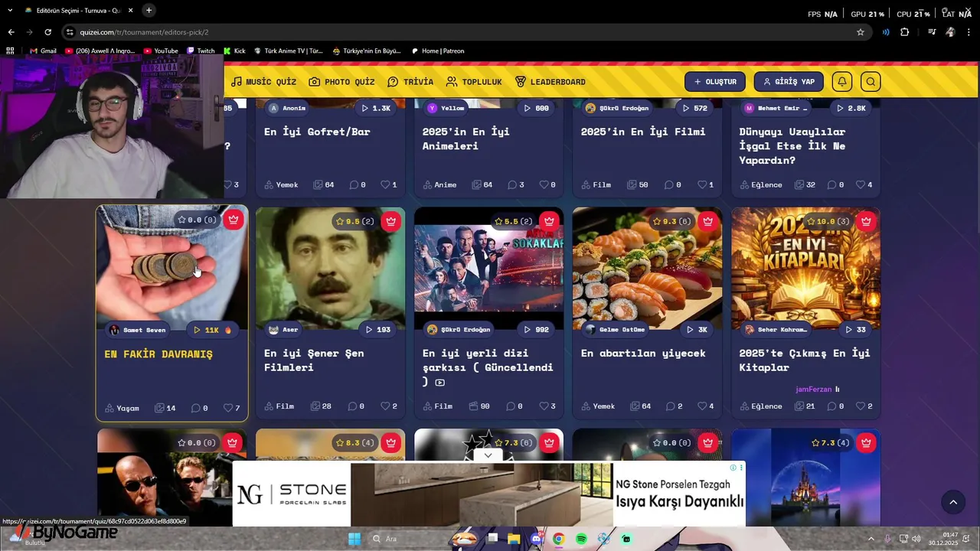980x551 pixels.
Task: Open Discord from the taskbar
Action: click(x=536, y=539)
